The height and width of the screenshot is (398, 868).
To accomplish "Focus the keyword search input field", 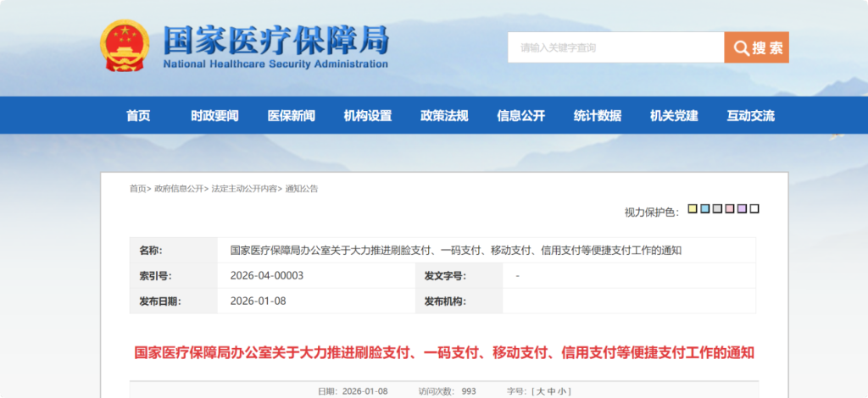I will pos(615,47).
